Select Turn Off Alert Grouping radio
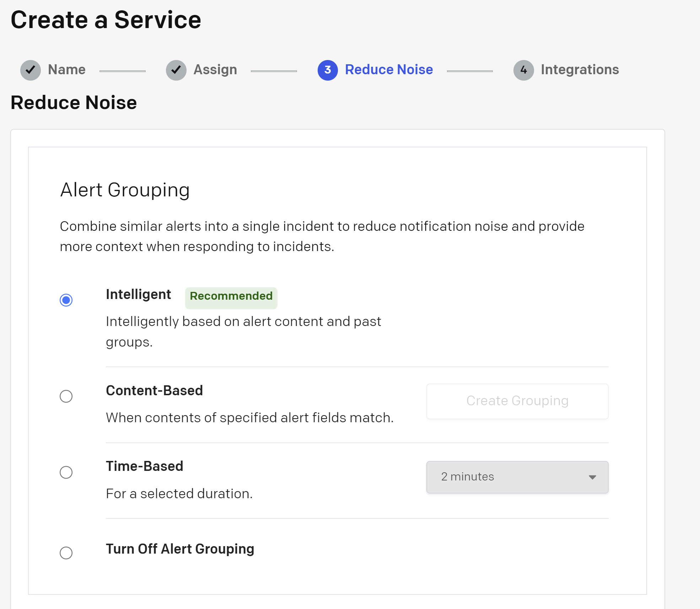700x609 pixels. click(66, 553)
